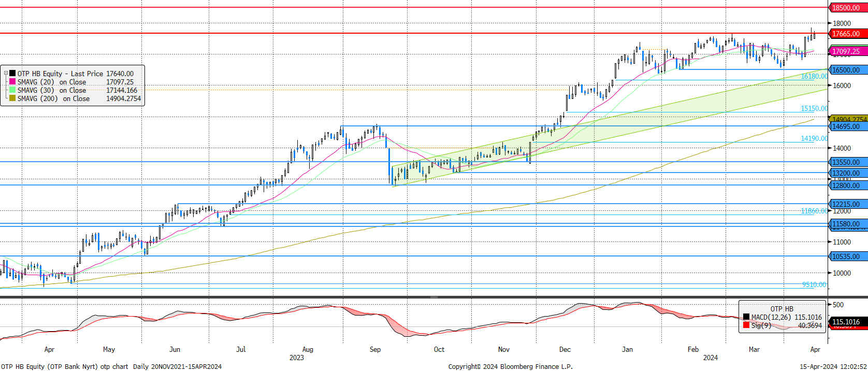Select 'SMAVG (20) on Close' legend row
This screenshot has height=371, width=868.
[x=73, y=82]
